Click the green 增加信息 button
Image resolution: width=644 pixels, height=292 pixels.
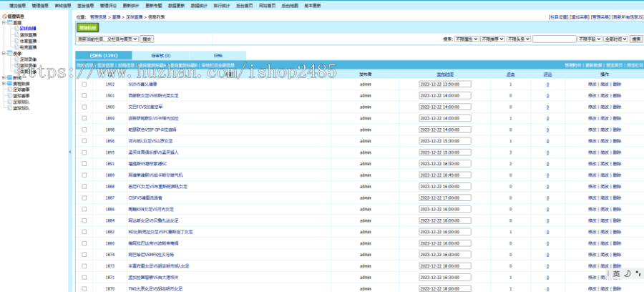[x=88, y=27]
